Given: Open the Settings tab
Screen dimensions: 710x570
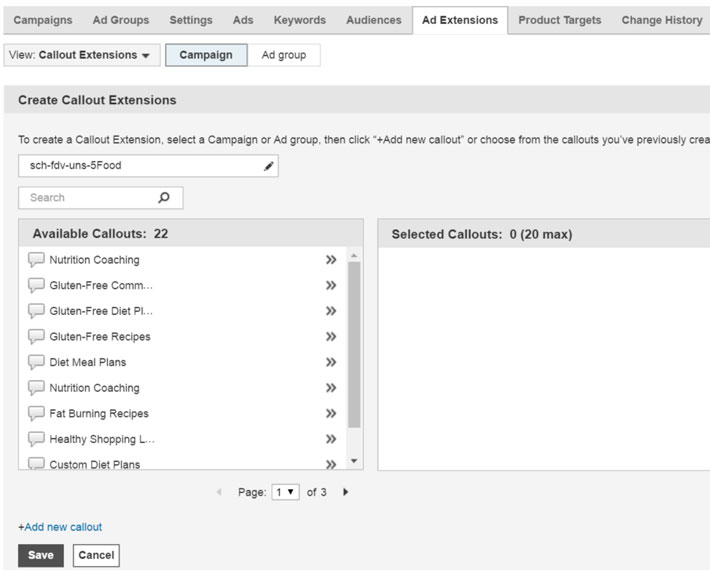Looking at the screenshot, I should point(191,20).
